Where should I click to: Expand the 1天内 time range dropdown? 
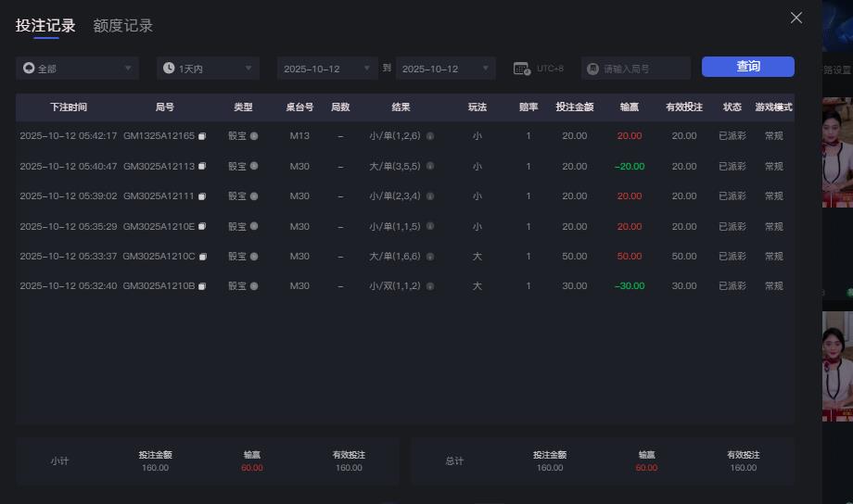(x=208, y=69)
